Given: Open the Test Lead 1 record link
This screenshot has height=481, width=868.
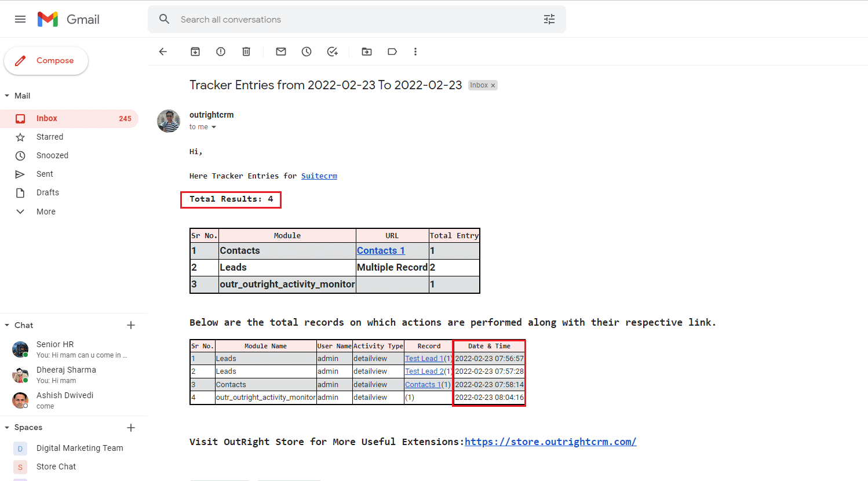Looking at the screenshot, I should point(424,359).
